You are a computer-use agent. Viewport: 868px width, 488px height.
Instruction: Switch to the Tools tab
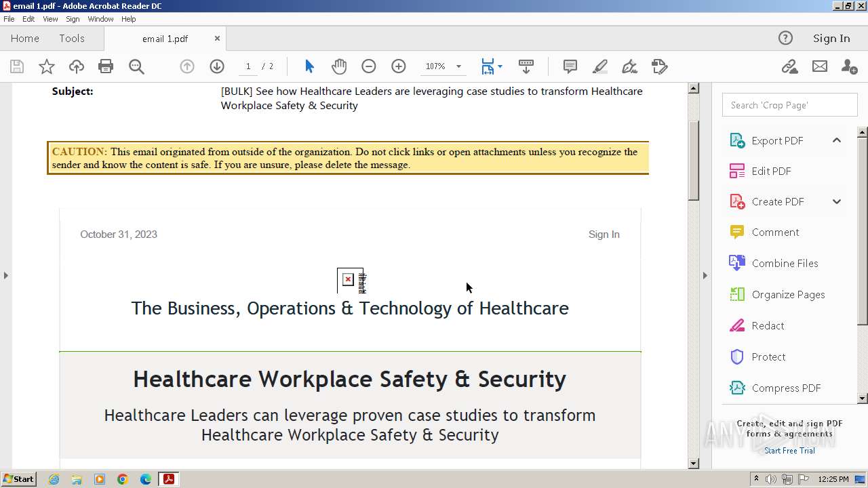(72, 38)
